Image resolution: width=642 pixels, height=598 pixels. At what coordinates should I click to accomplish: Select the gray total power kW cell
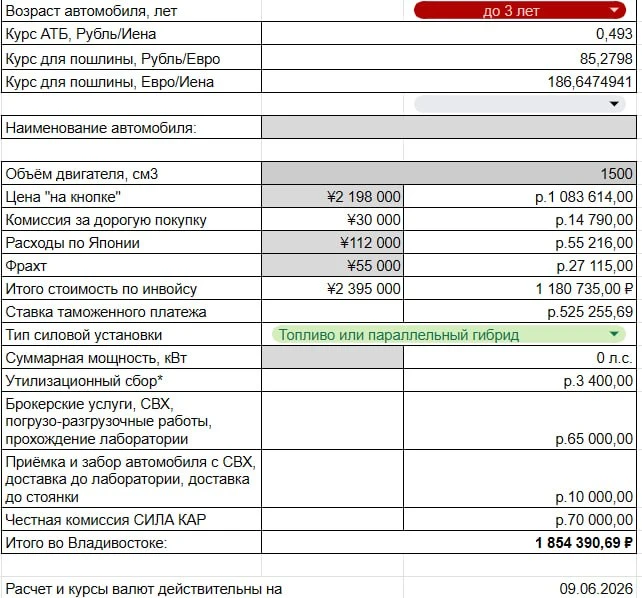click(332, 357)
